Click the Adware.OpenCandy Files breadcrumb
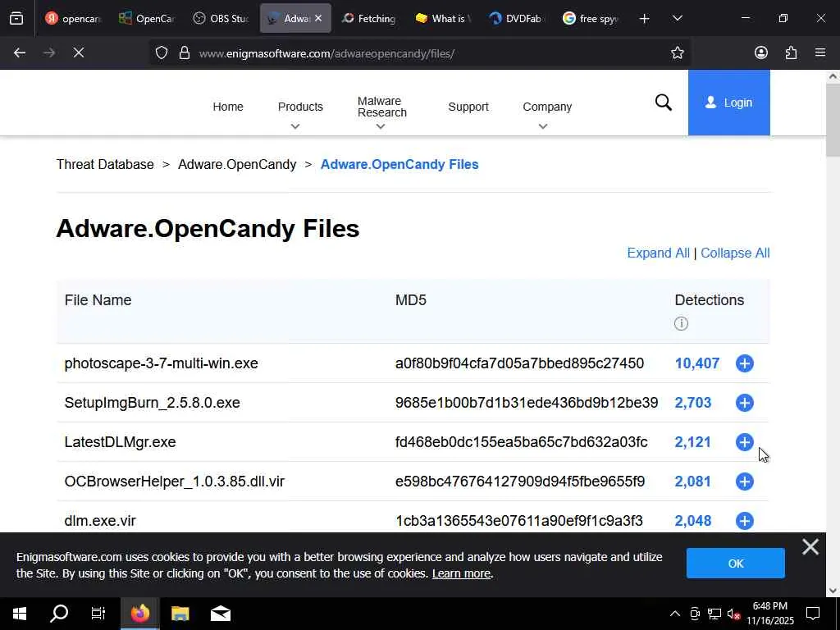The width and height of the screenshot is (840, 630). coord(399,164)
